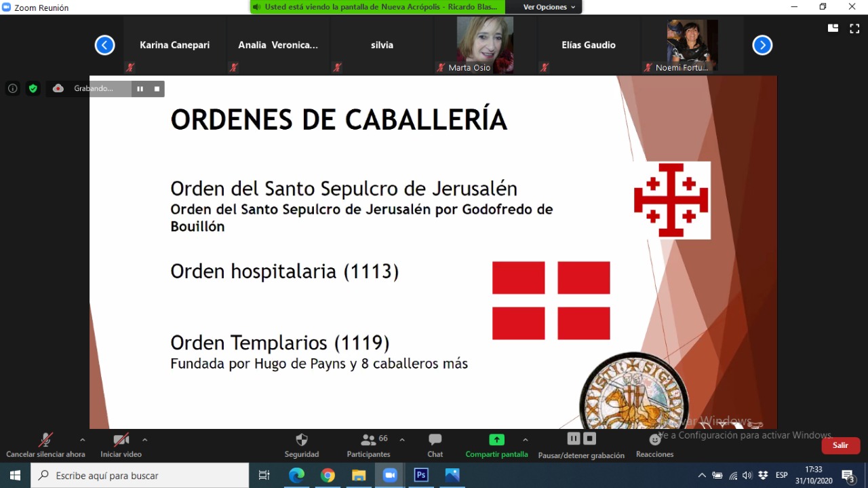Select Marta Osio's video thumbnail
This screenshot has height=488, width=868.
[x=484, y=45]
